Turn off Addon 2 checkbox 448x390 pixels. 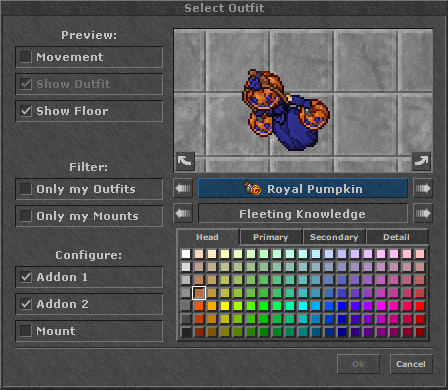[26, 304]
